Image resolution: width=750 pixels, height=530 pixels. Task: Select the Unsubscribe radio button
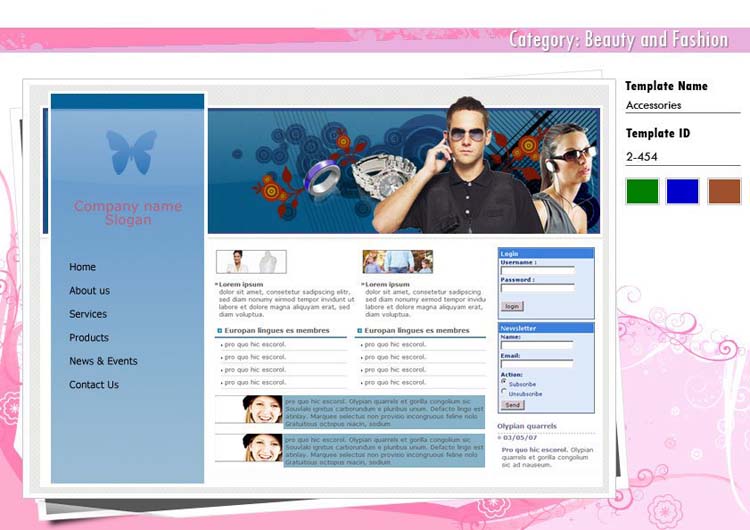[504, 393]
